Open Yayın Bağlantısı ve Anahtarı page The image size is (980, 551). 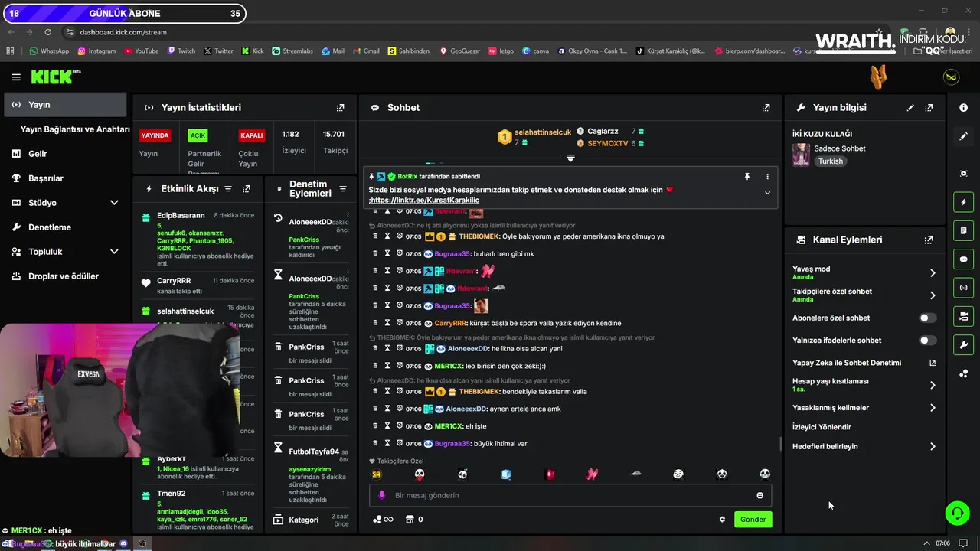point(75,129)
